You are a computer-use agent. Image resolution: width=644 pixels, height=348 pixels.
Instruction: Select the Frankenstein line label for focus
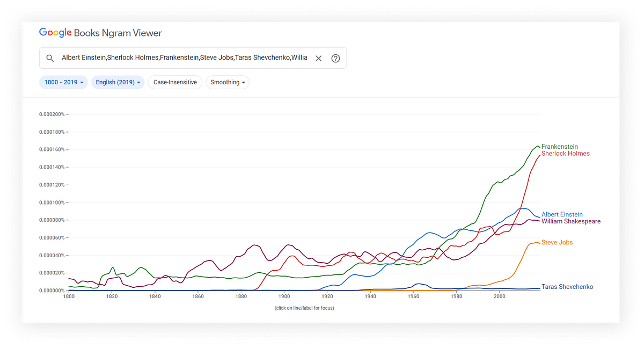(560, 147)
